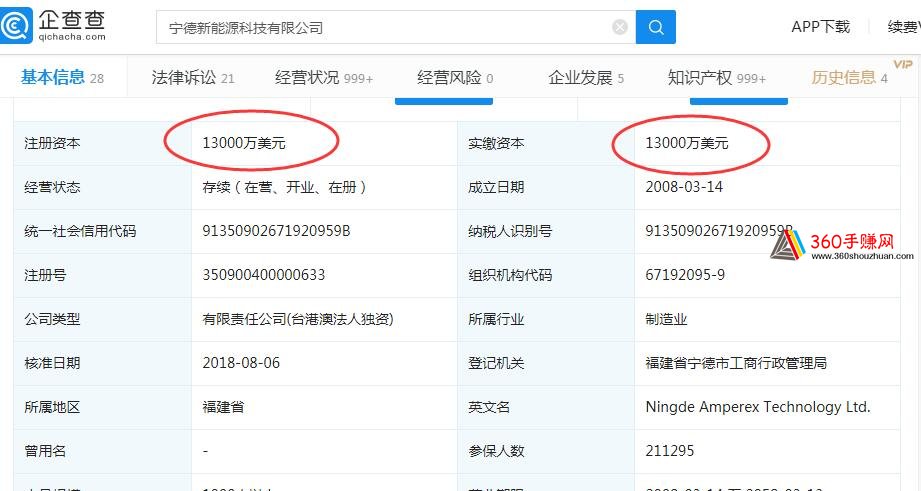
Task: Click the 成立日期 label
Action: click(496, 187)
